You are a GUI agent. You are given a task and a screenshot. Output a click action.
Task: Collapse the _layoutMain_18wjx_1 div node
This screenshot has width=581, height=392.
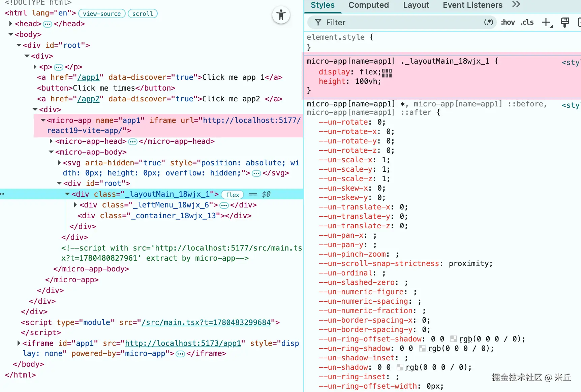[67, 194]
